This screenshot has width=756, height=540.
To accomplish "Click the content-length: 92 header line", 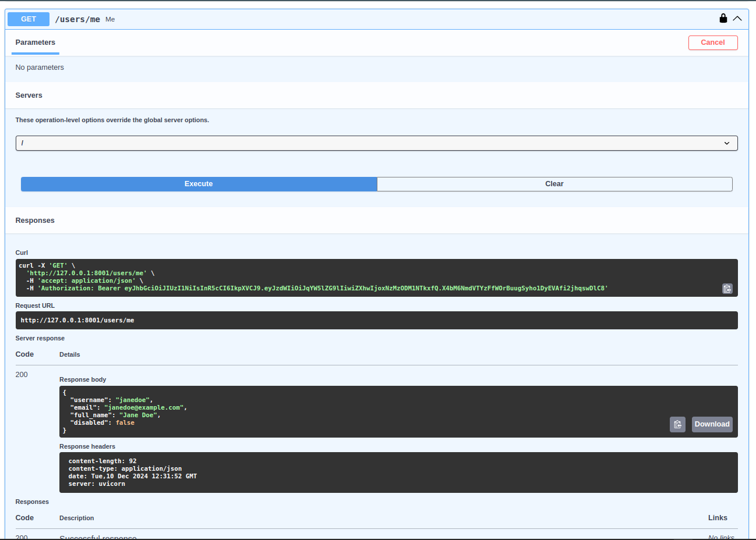I will click(x=103, y=461).
